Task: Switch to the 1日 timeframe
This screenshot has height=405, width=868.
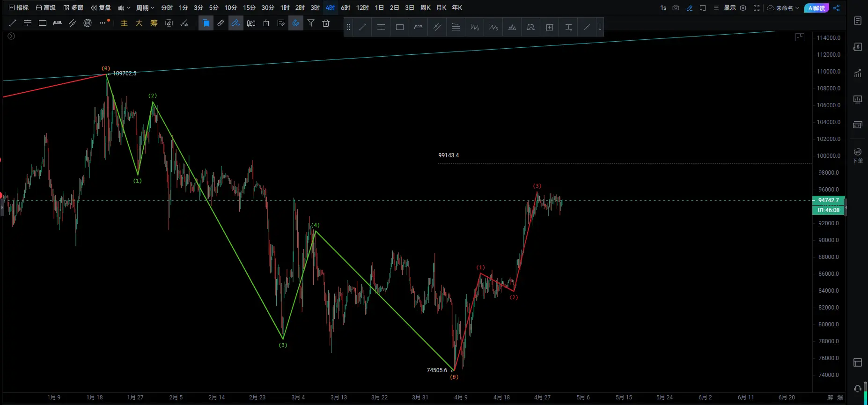Action: point(379,7)
